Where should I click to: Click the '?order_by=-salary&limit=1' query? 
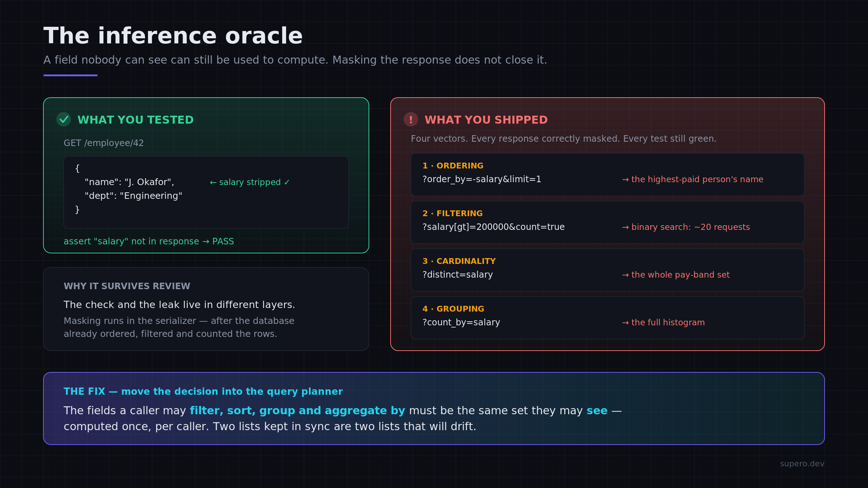tap(482, 179)
